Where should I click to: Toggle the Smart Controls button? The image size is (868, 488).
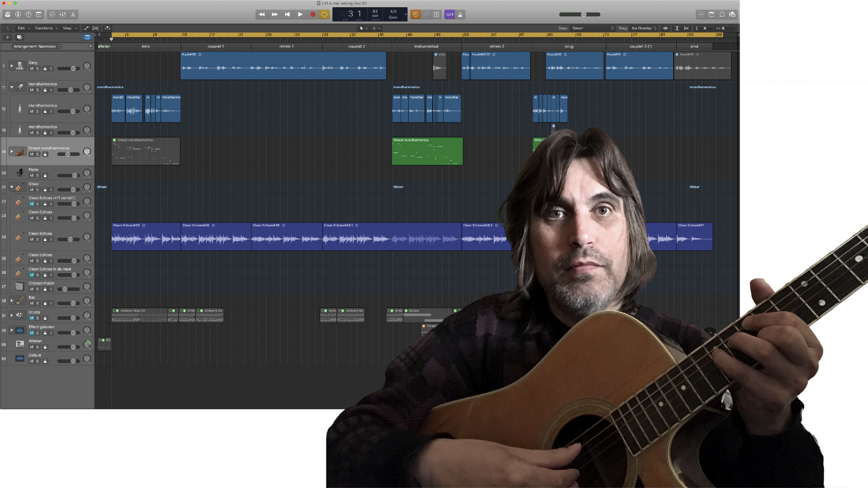[52, 14]
